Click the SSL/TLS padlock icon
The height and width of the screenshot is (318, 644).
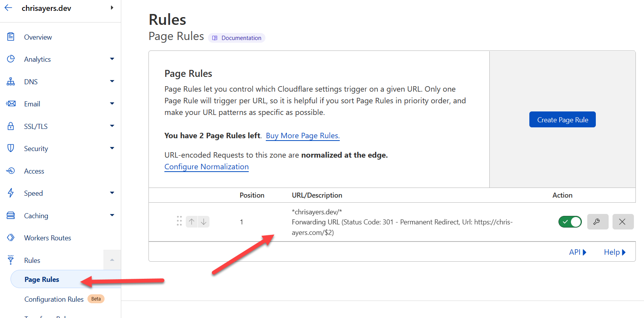pos(11,126)
